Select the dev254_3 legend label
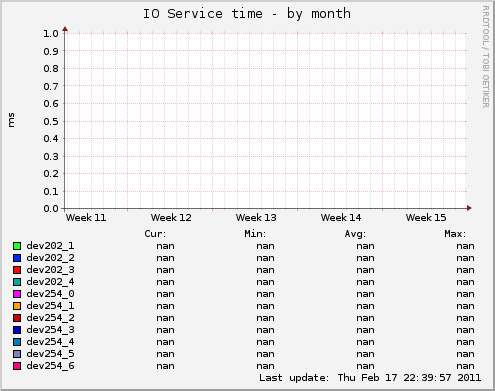The image size is (495, 391). (x=50, y=330)
